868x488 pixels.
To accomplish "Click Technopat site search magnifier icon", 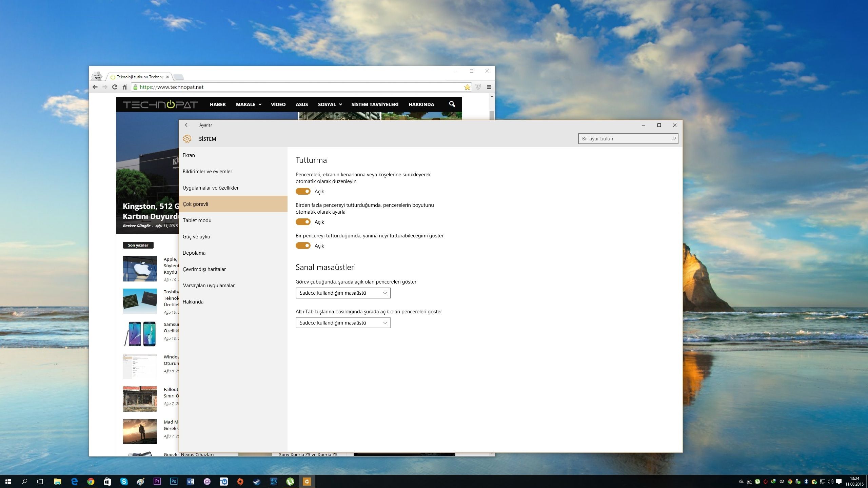I will [452, 104].
